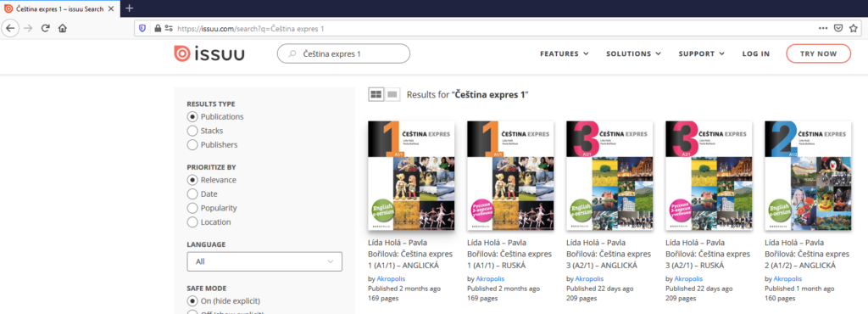868x314 pixels.
Task: Click the Try Now button
Action: click(818, 53)
